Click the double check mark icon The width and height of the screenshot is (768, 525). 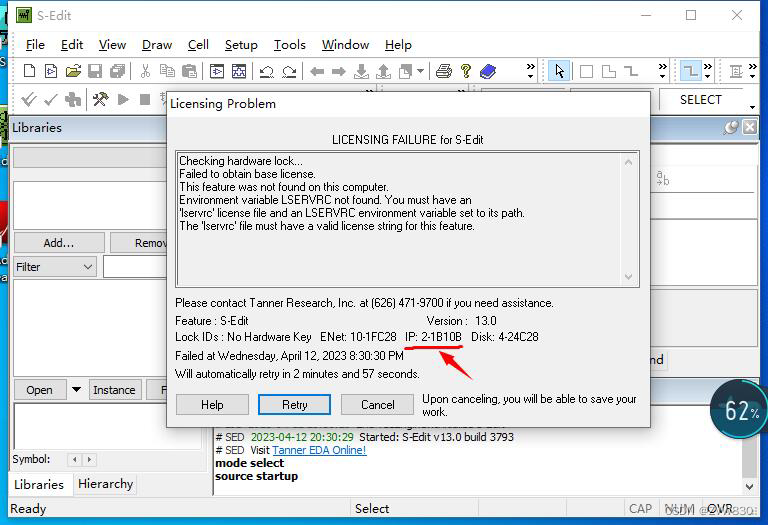point(29,100)
